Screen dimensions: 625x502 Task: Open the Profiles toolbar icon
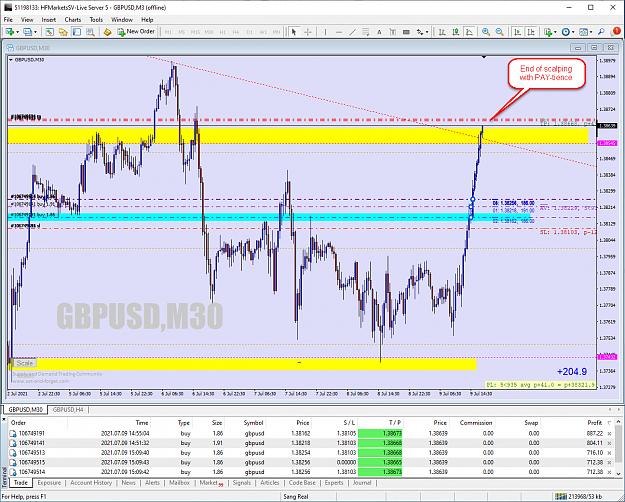click(27, 32)
